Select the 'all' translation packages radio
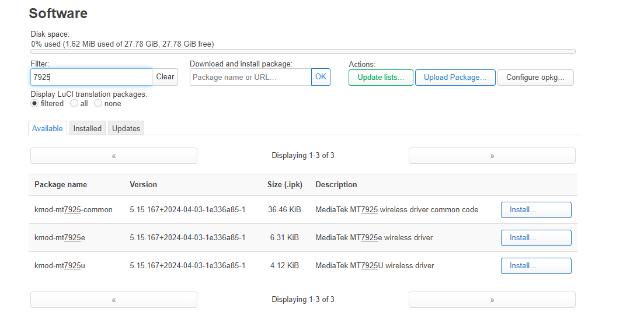Image resolution: width=644 pixels, height=323 pixels. 74,103
